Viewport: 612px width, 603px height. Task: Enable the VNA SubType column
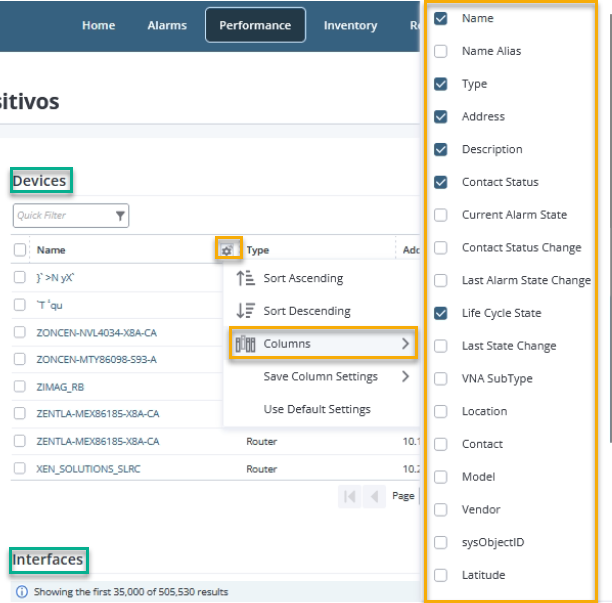[441, 379]
